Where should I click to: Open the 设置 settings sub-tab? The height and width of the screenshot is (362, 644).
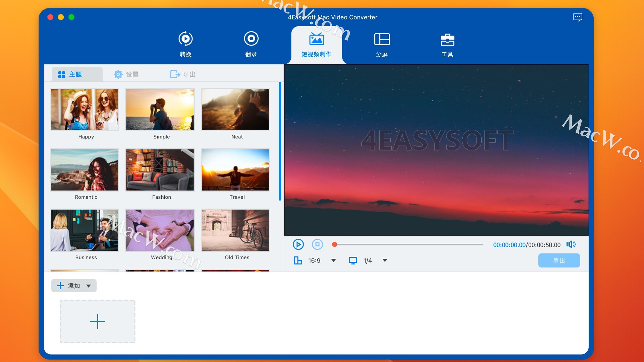126,74
